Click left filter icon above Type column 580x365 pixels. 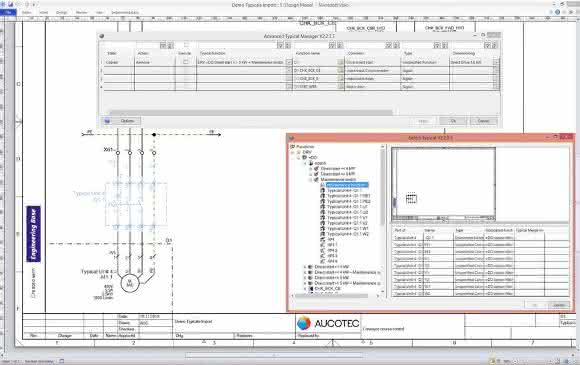pos(437,45)
